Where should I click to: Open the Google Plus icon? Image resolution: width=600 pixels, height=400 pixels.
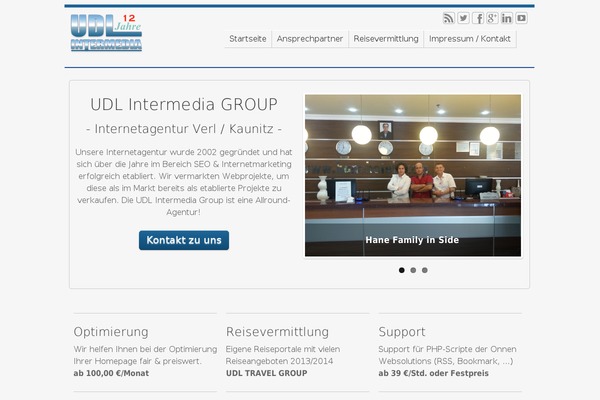click(x=492, y=18)
